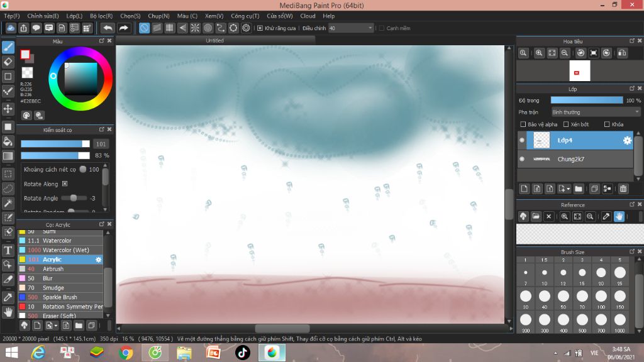644x362 pixels.
Task: Enable crisscross grid snap guide
Action: (170, 28)
